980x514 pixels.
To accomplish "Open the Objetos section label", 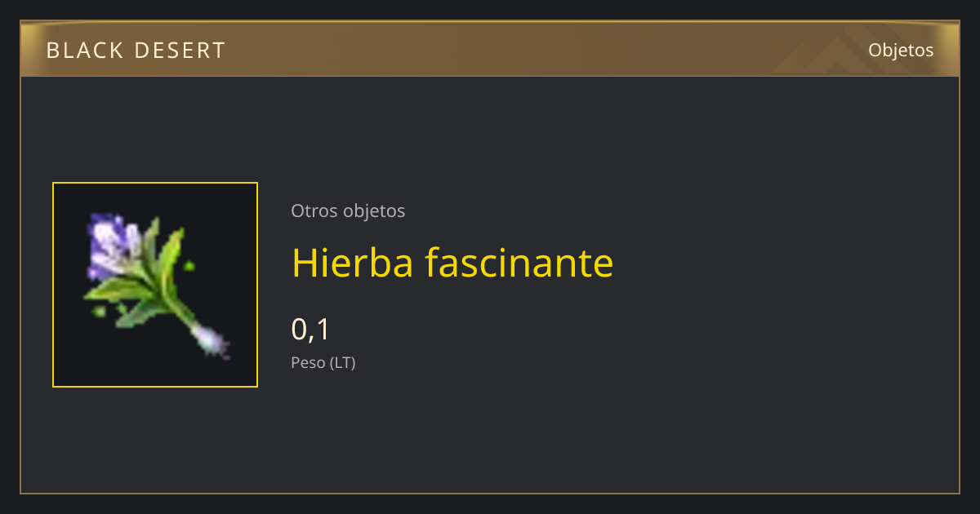I will (901, 50).
